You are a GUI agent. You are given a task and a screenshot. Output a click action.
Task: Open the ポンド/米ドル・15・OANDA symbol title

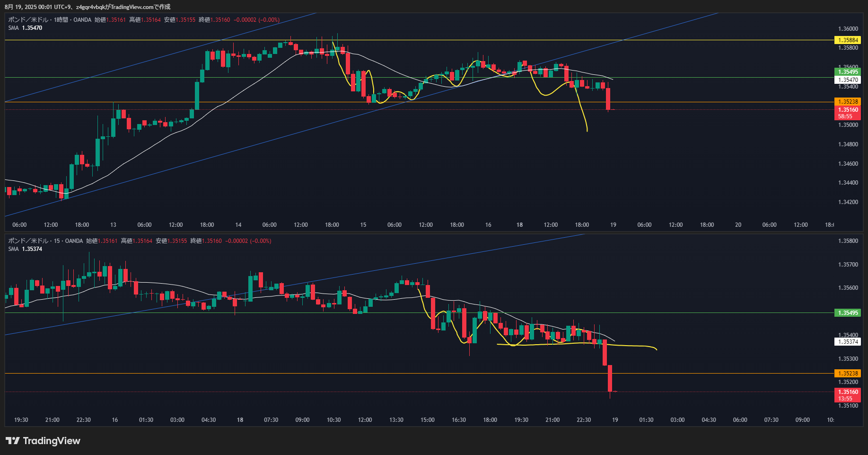(x=45, y=241)
